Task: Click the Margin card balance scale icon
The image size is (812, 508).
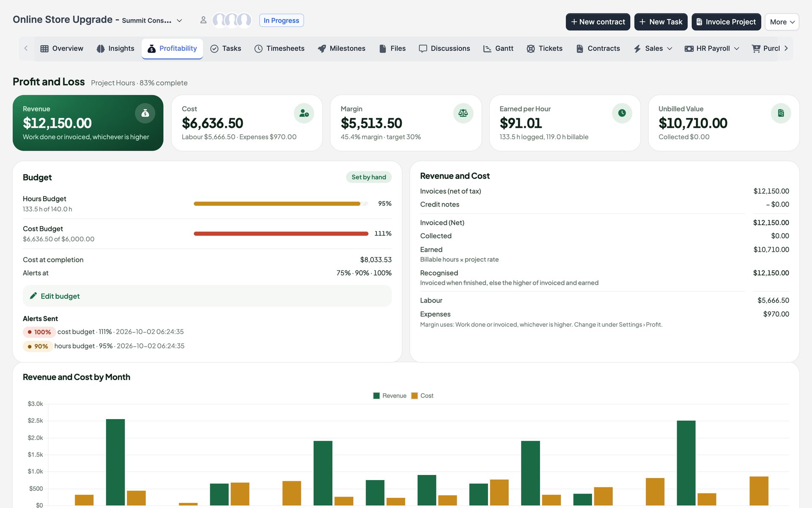Action: pyautogui.click(x=463, y=113)
